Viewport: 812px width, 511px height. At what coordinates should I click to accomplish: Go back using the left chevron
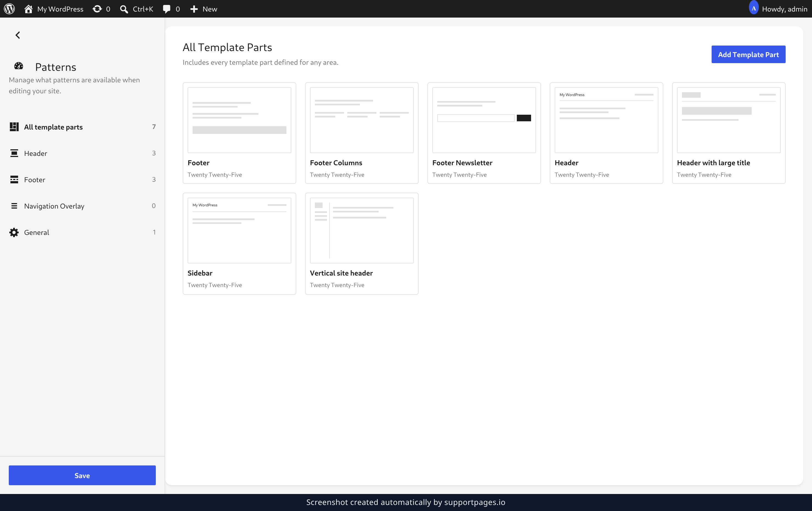tap(18, 35)
